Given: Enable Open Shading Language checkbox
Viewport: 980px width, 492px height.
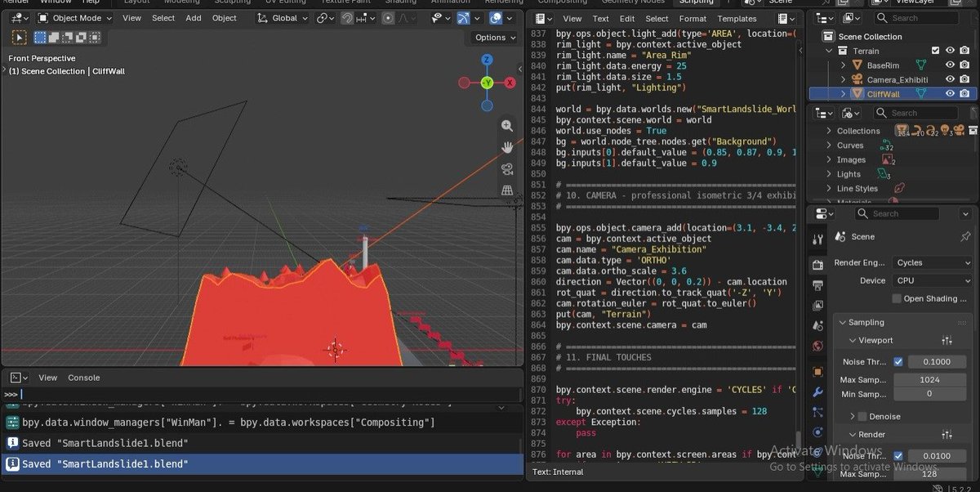Looking at the screenshot, I should (897, 299).
